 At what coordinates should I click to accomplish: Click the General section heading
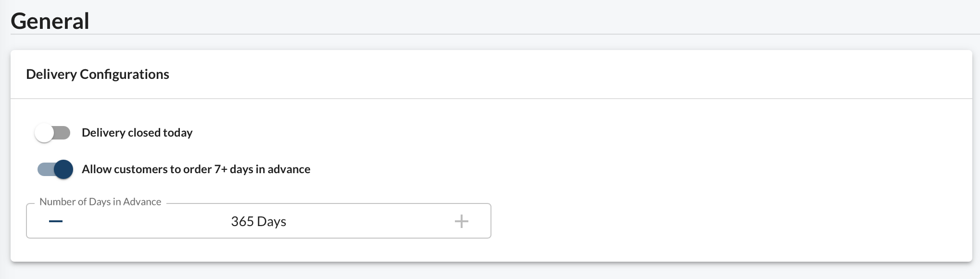[x=50, y=21]
